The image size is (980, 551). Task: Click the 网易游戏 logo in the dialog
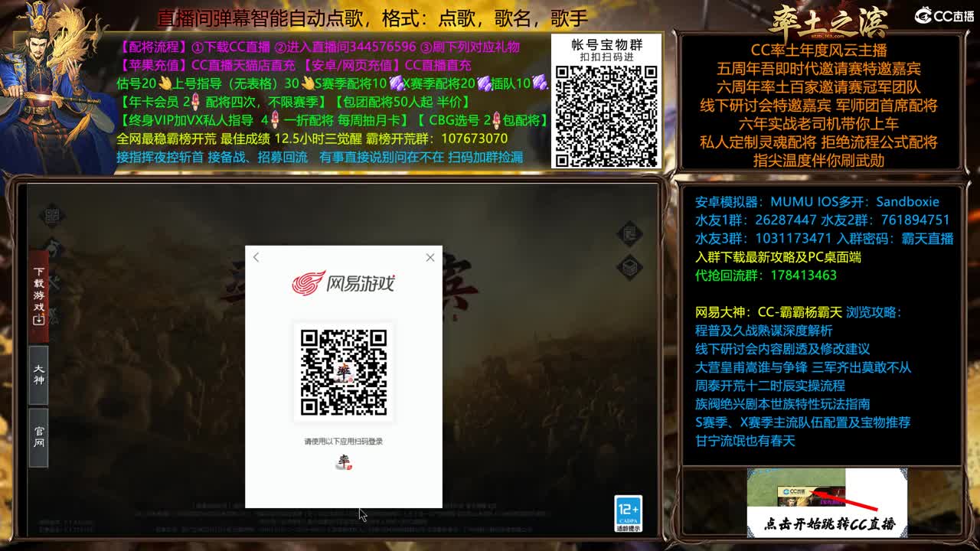pyautogui.click(x=344, y=284)
